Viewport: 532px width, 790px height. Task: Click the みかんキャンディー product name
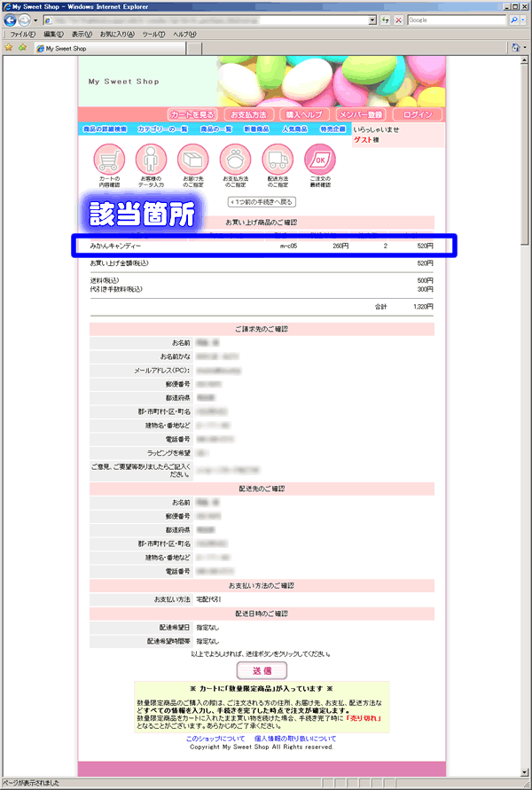coord(115,246)
